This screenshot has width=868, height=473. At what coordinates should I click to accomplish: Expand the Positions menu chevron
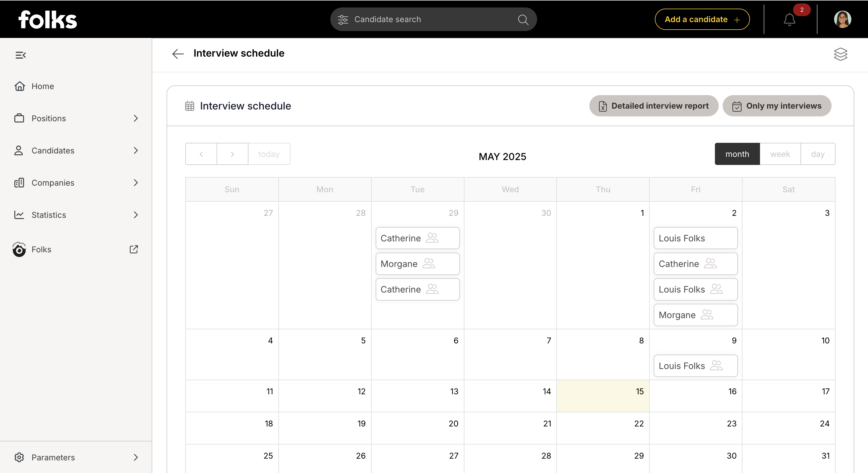(136, 118)
